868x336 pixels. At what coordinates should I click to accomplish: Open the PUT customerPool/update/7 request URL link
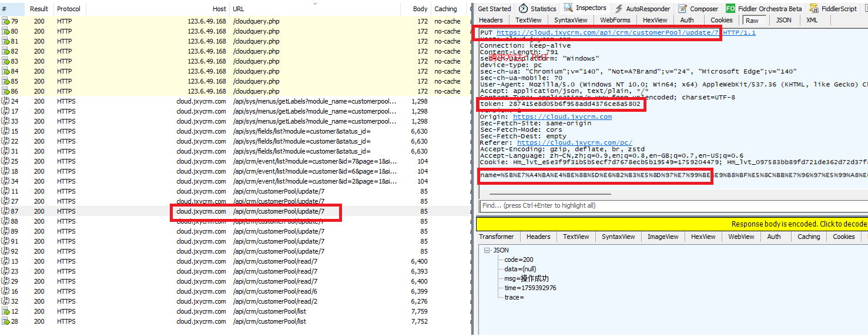tap(608, 33)
